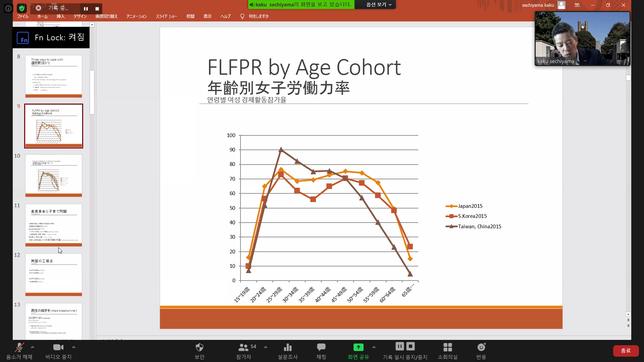The image size is (644, 362).
Task: Open the スライド ショー ribbon tab
Action: pyautogui.click(x=166, y=16)
